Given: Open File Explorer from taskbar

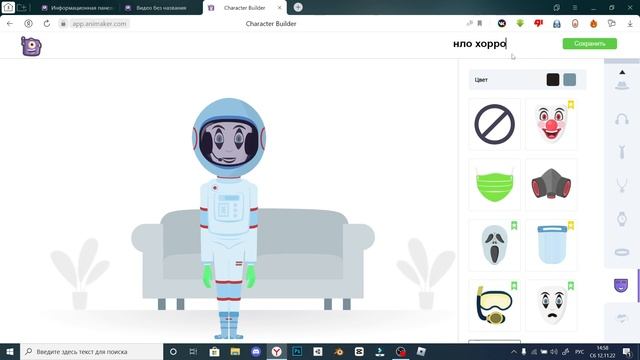Looking at the screenshot, I should (x=235, y=351).
